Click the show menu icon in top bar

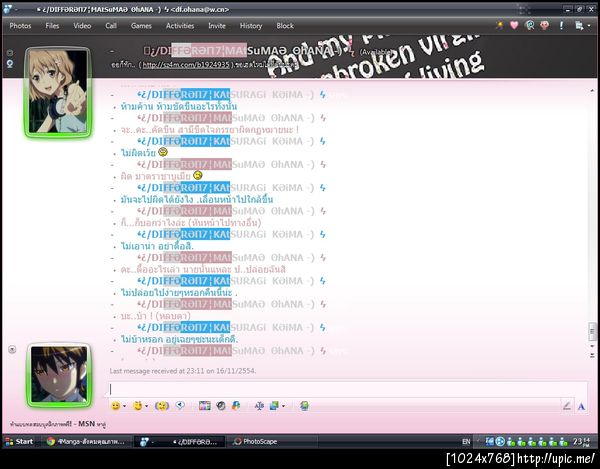(579, 26)
